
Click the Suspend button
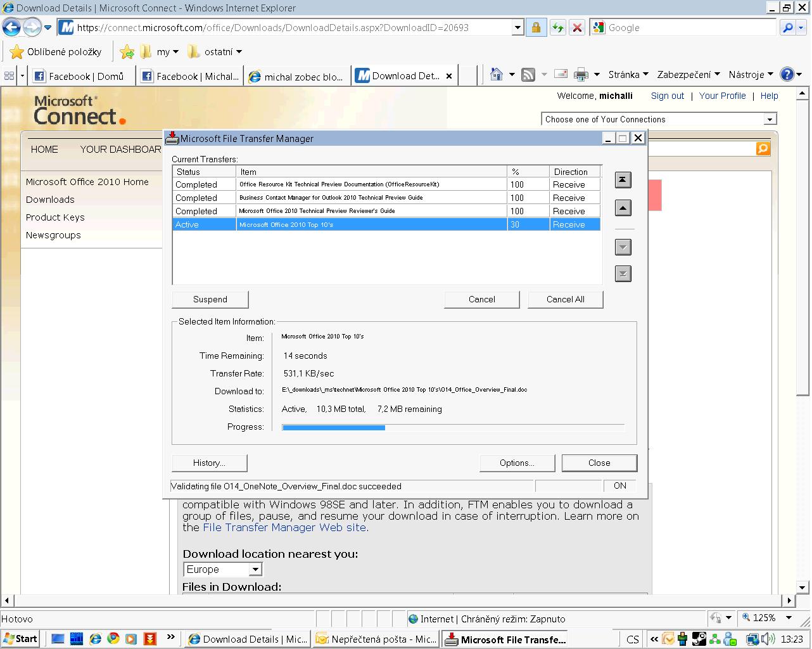coord(210,299)
